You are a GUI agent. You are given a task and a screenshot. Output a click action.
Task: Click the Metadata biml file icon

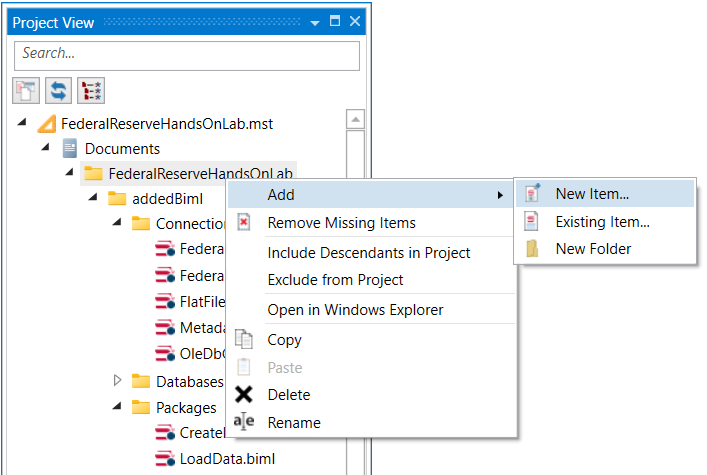[x=165, y=327]
